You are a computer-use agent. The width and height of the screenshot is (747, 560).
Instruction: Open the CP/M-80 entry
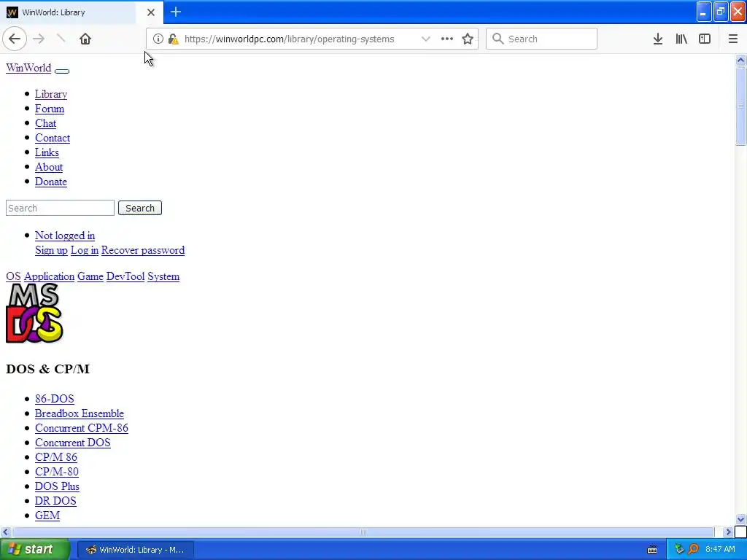click(x=57, y=472)
